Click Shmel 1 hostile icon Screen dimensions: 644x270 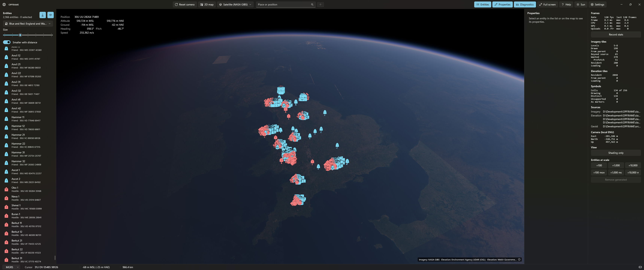pos(6,207)
